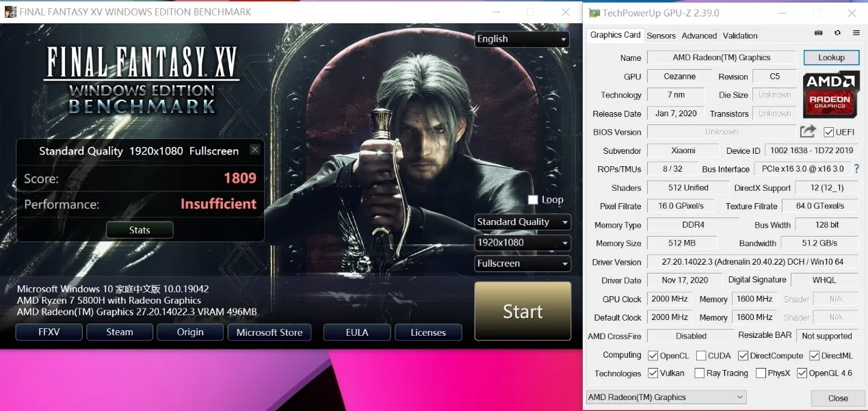The height and width of the screenshot is (411, 868).
Task: Click the Memory Type value DDR4
Action: tap(693, 224)
